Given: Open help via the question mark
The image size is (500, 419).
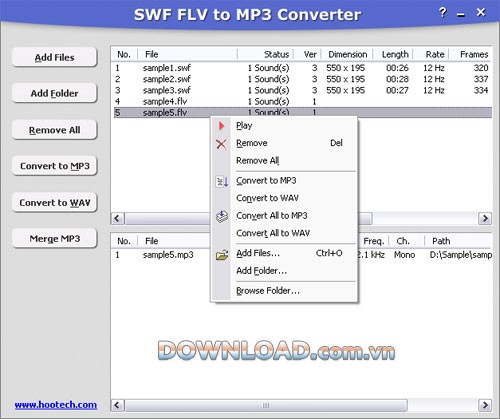Looking at the screenshot, I should pyautogui.click(x=442, y=13).
